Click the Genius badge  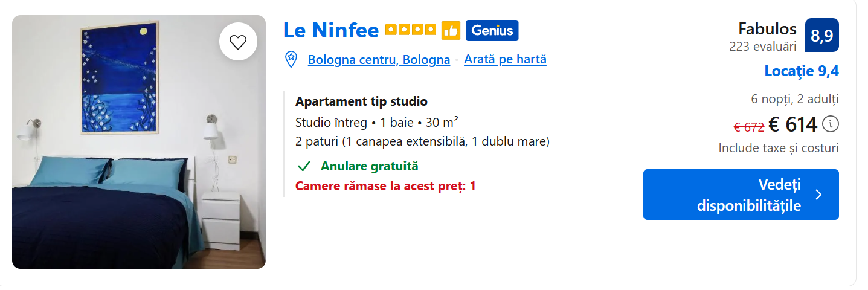[x=492, y=30]
